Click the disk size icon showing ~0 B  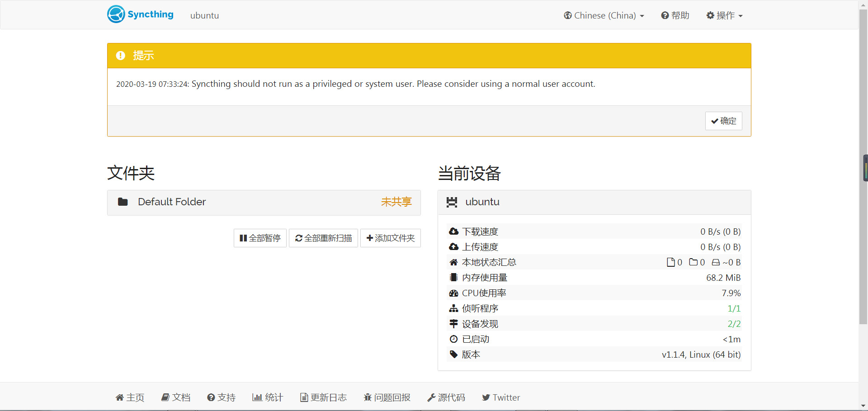[716, 262]
